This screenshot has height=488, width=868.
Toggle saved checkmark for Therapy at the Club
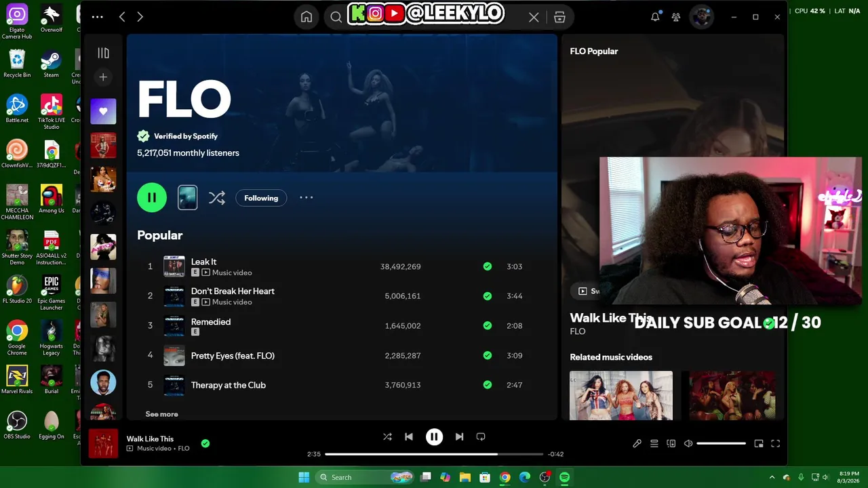click(x=487, y=385)
